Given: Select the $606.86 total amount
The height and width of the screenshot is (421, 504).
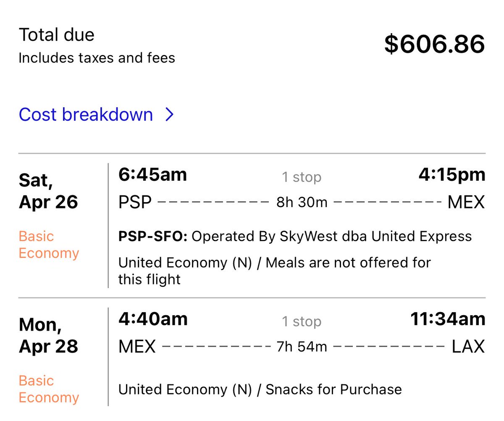Looking at the screenshot, I should tap(434, 44).
